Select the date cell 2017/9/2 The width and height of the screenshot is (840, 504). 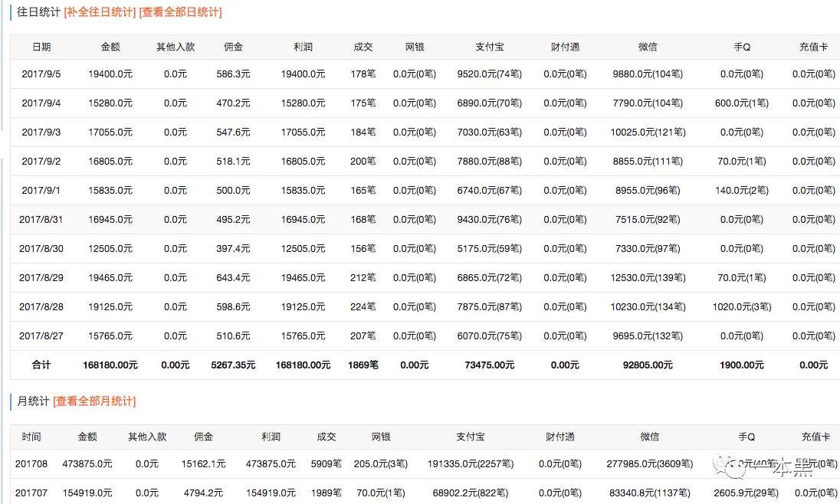pyautogui.click(x=41, y=161)
